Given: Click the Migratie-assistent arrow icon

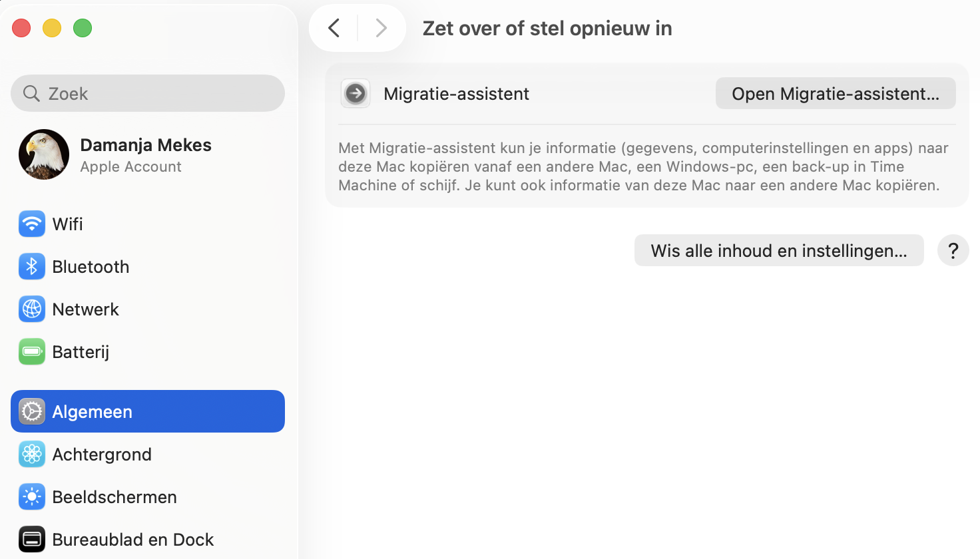Looking at the screenshot, I should (x=356, y=93).
